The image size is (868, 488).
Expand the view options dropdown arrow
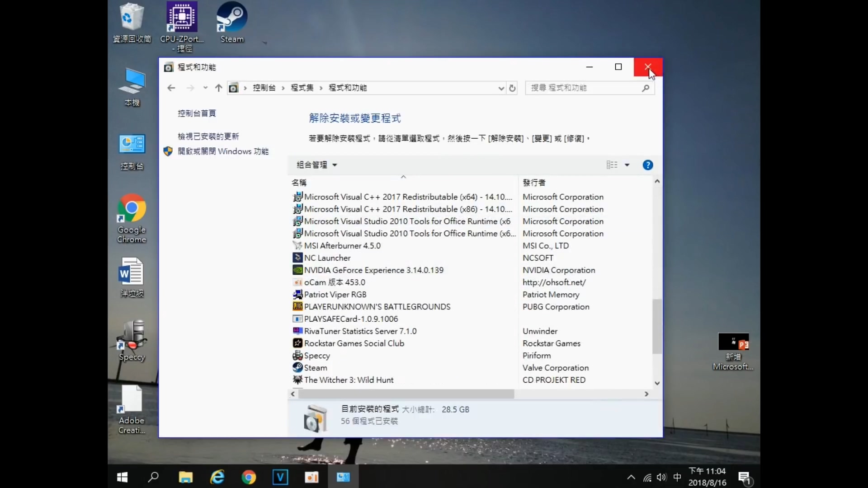[x=627, y=165]
